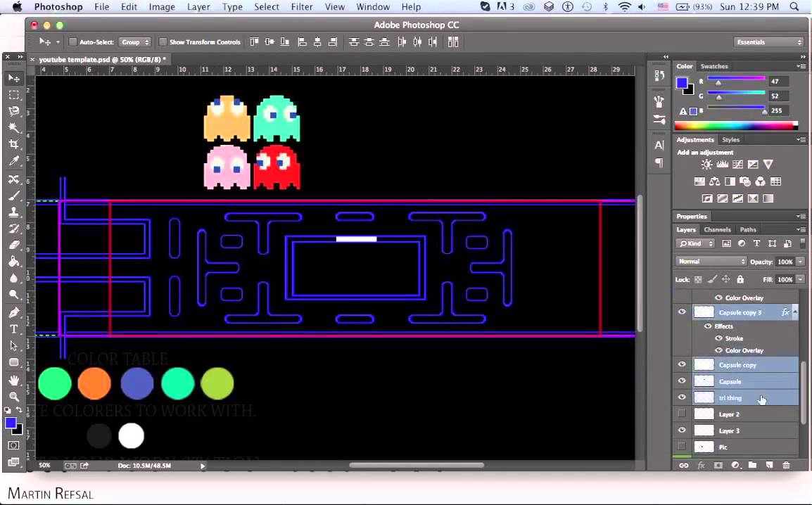Select the Paint Bucket tool
Screen dimensions: 812x505
click(x=14, y=262)
